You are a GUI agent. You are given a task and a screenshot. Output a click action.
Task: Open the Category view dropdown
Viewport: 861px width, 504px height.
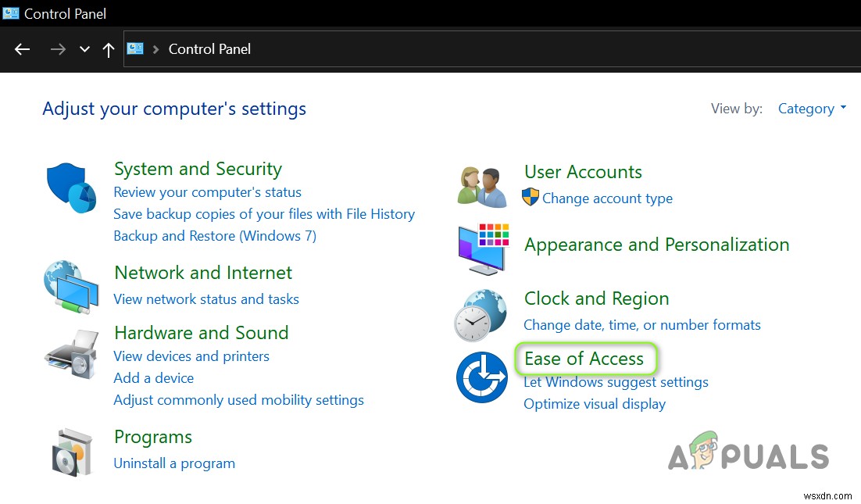[810, 109]
